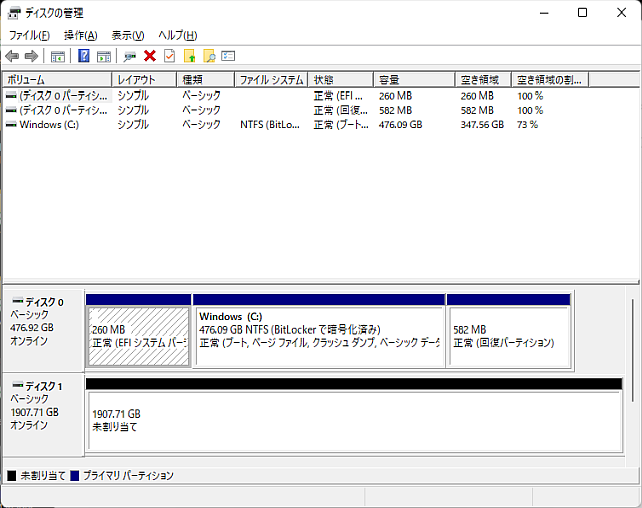Image resolution: width=642 pixels, height=508 pixels.
Task: Open the 操作(A) menu
Action: pos(81,36)
